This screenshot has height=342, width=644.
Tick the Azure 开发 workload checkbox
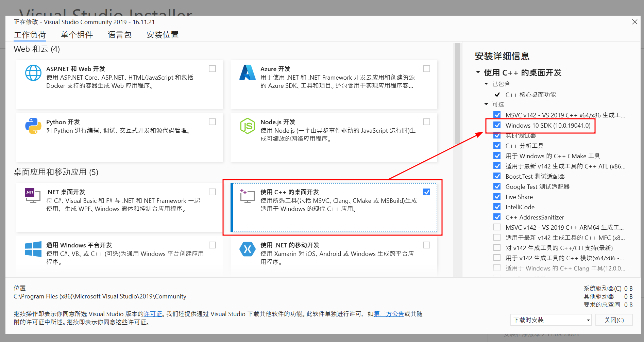click(x=426, y=69)
